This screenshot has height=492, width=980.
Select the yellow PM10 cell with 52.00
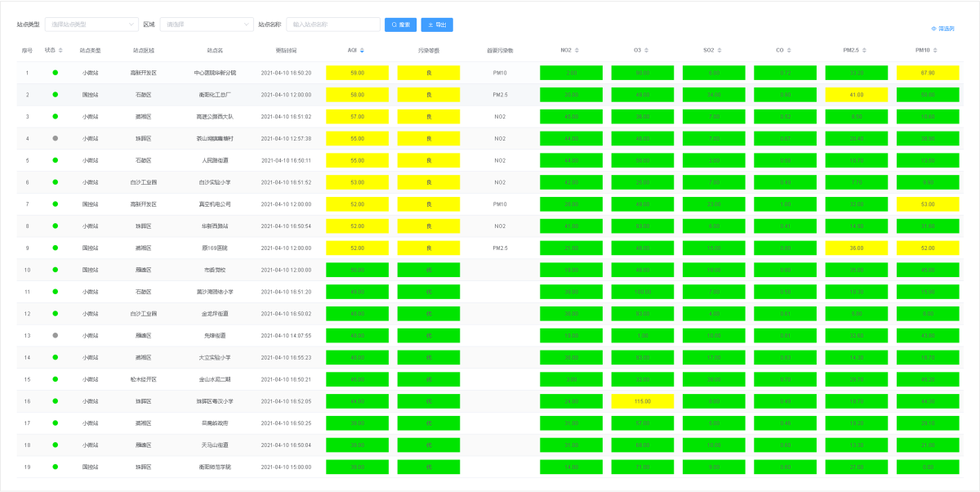pos(928,248)
